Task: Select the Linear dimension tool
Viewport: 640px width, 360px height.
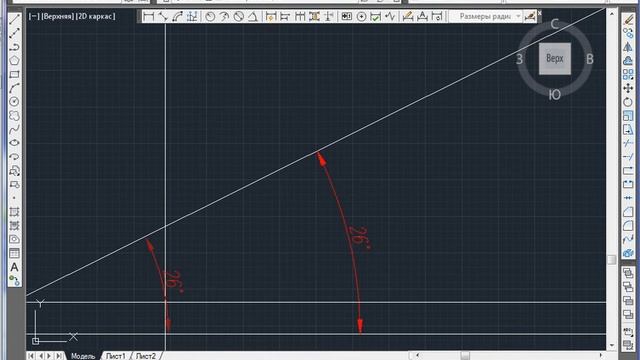Action: (149, 16)
